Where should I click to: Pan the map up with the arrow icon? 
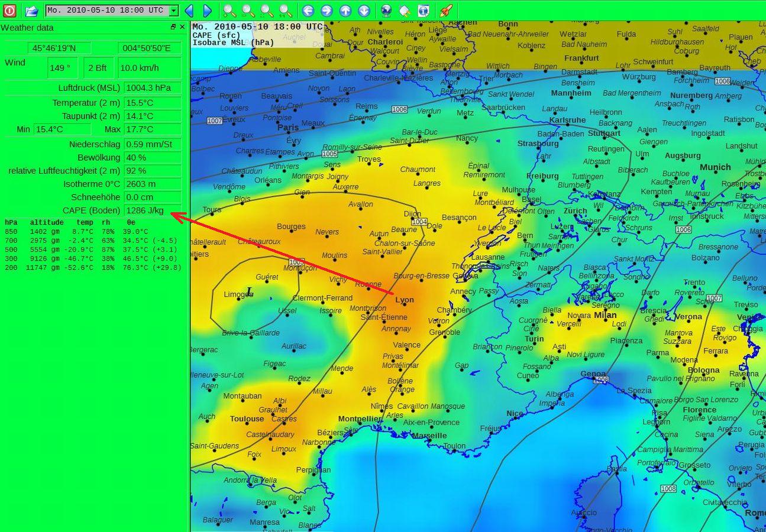pos(345,10)
